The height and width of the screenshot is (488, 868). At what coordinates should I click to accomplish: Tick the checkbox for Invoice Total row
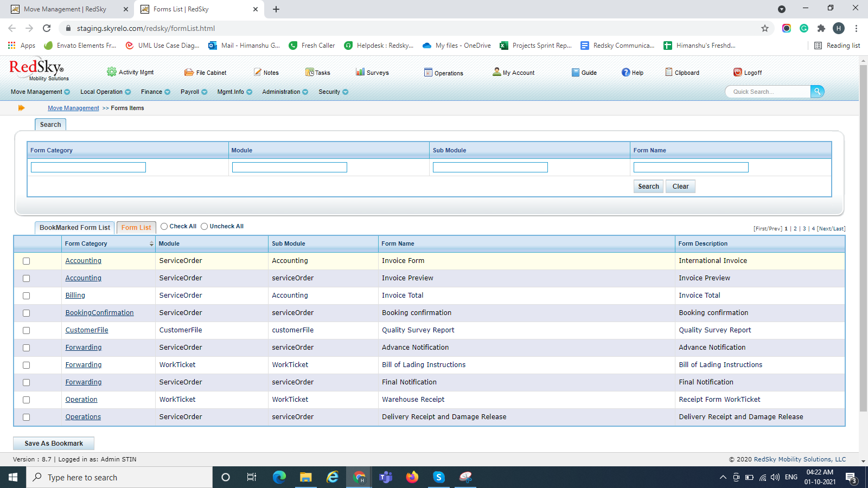[x=26, y=296]
